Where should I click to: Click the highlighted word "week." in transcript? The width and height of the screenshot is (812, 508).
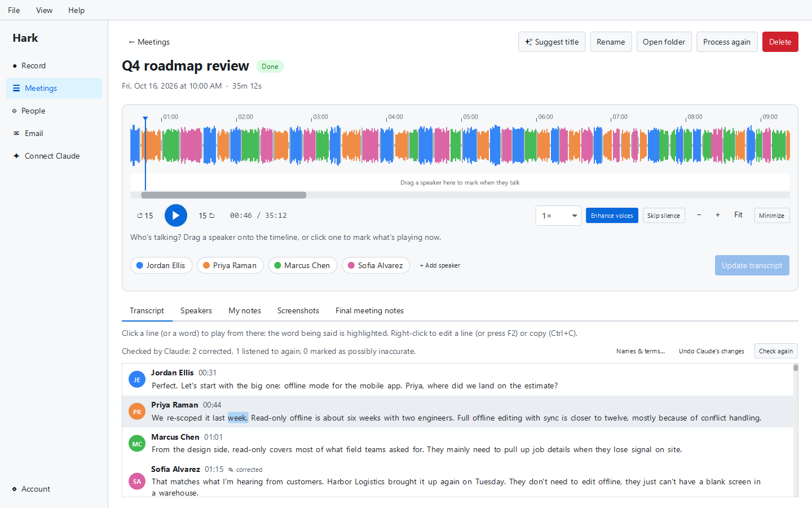(237, 418)
